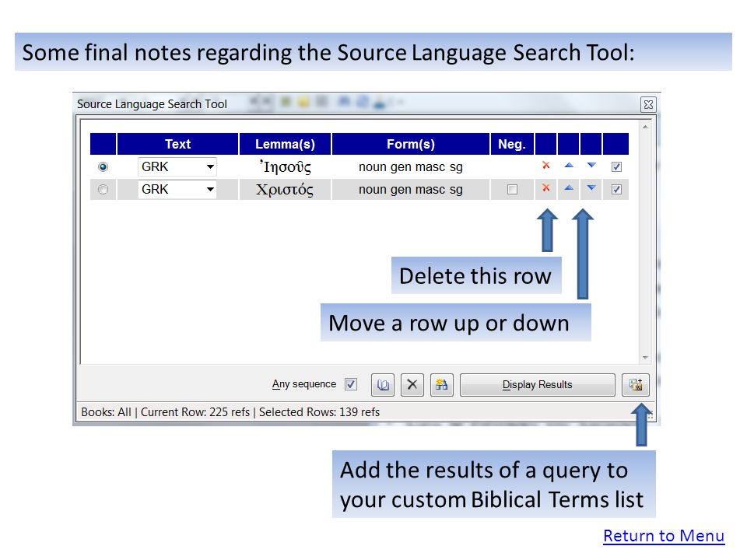The image size is (747, 560).
Task: Toggle the Neg. checkbox for Χριστός
Action: (x=512, y=190)
